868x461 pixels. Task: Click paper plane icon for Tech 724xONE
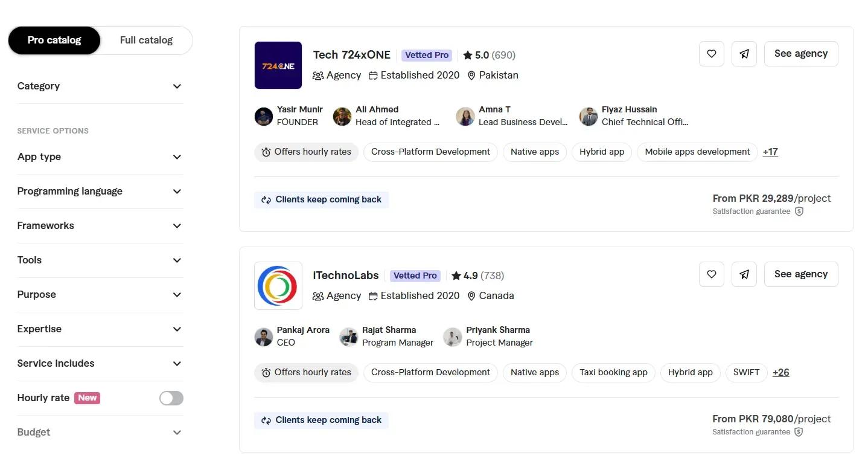(744, 54)
